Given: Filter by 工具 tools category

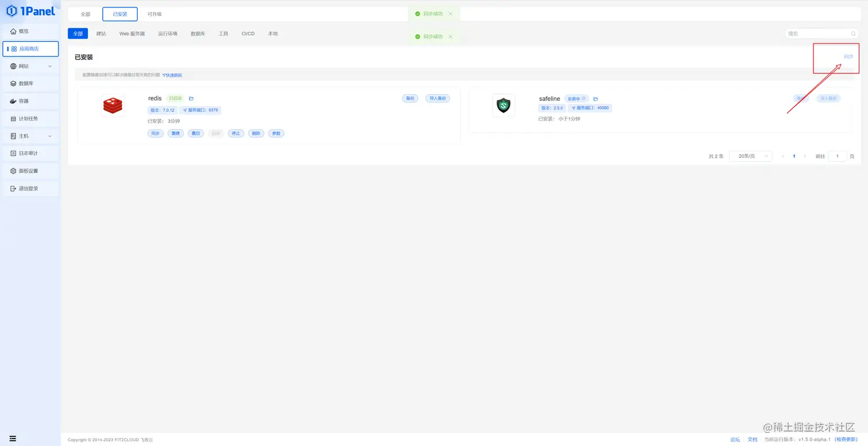Looking at the screenshot, I should coord(223,34).
